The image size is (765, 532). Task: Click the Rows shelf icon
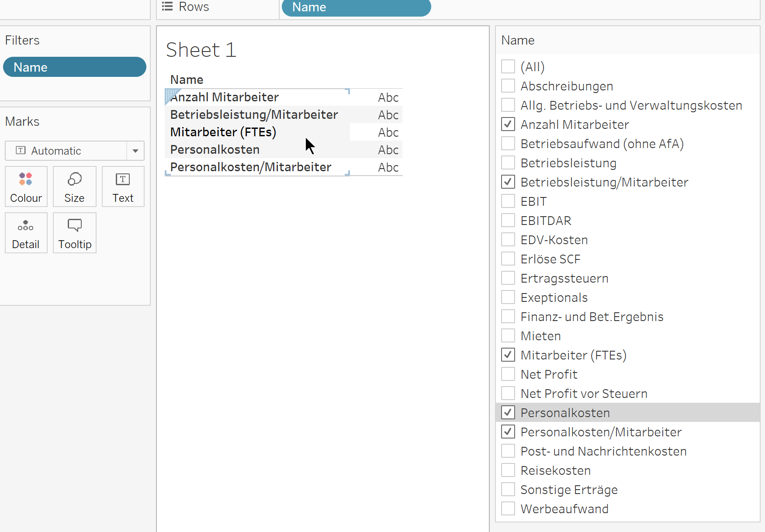[167, 7]
